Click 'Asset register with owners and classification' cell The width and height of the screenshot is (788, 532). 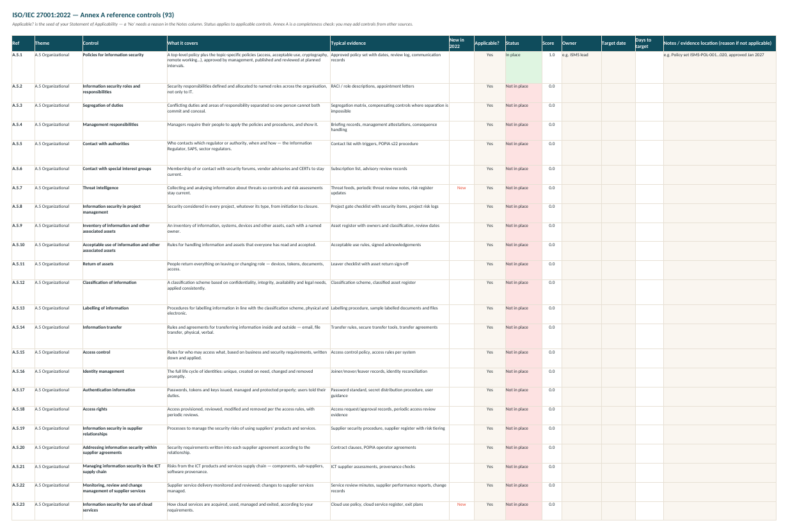tap(390, 231)
